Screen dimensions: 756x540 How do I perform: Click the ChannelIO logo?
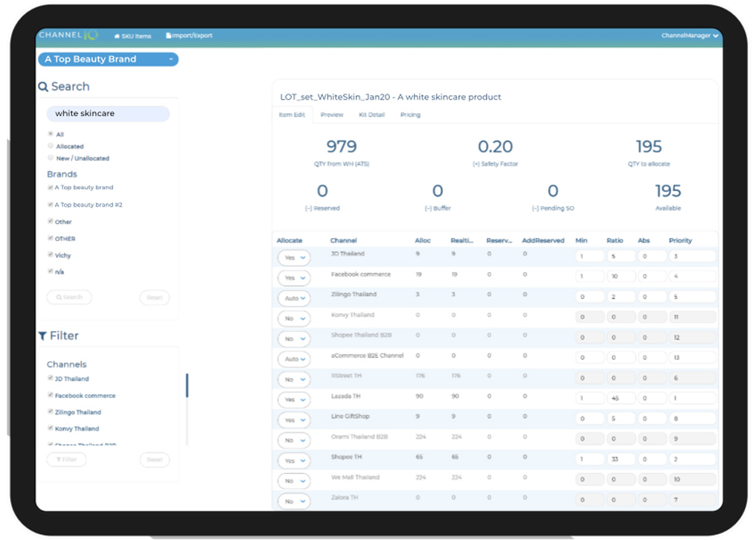pyautogui.click(x=67, y=36)
